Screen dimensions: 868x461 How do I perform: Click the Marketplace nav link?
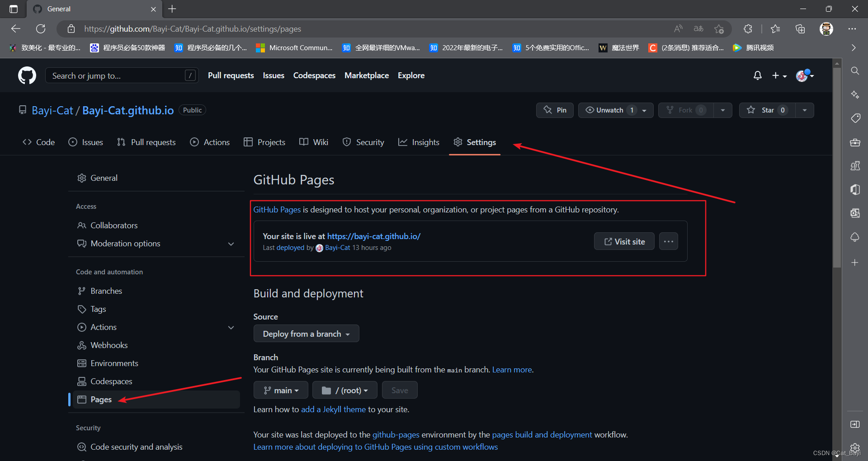pyautogui.click(x=367, y=75)
